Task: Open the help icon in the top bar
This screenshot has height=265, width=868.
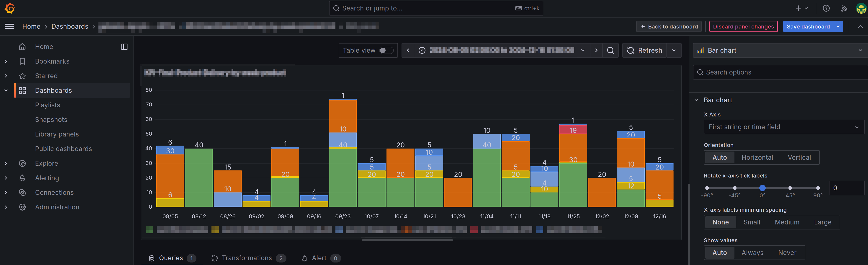Action: (826, 8)
